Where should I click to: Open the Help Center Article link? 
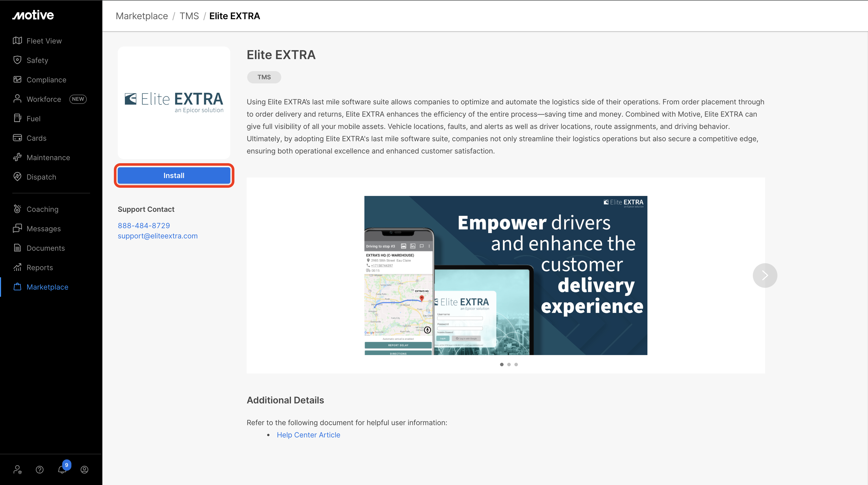[x=308, y=435]
